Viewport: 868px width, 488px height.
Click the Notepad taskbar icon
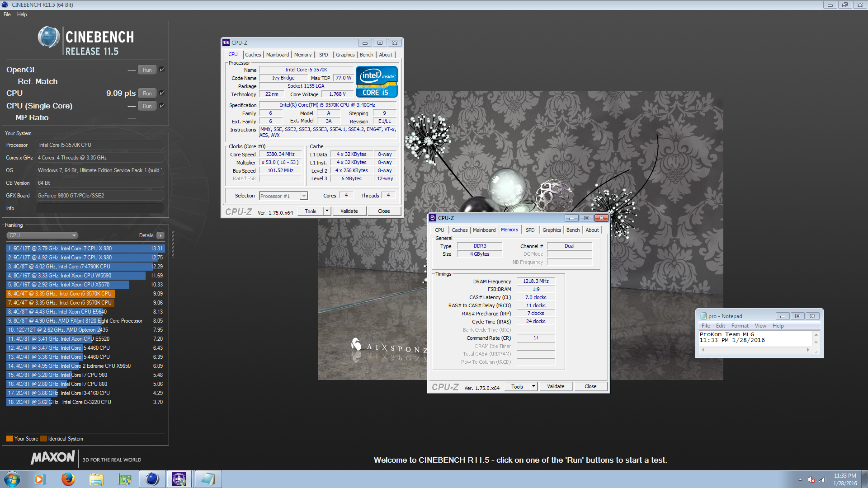208,479
